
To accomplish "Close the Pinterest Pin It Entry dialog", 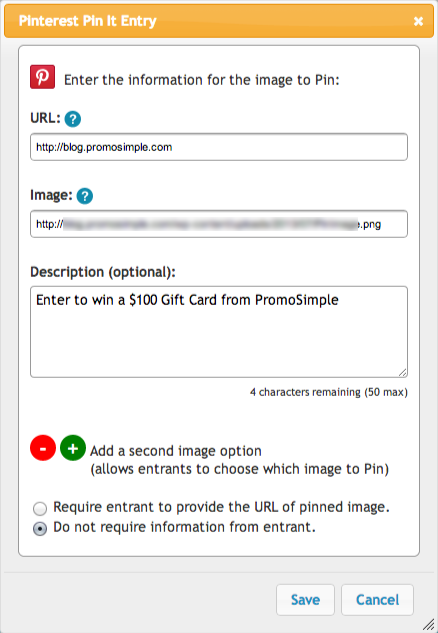I will (x=418, y=21).
